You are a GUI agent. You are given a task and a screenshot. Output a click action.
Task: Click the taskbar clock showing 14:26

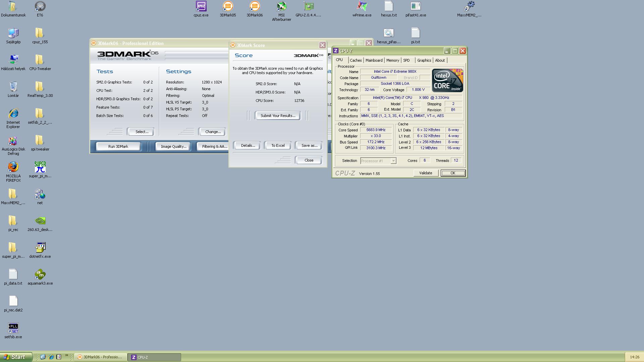[635, 357]
